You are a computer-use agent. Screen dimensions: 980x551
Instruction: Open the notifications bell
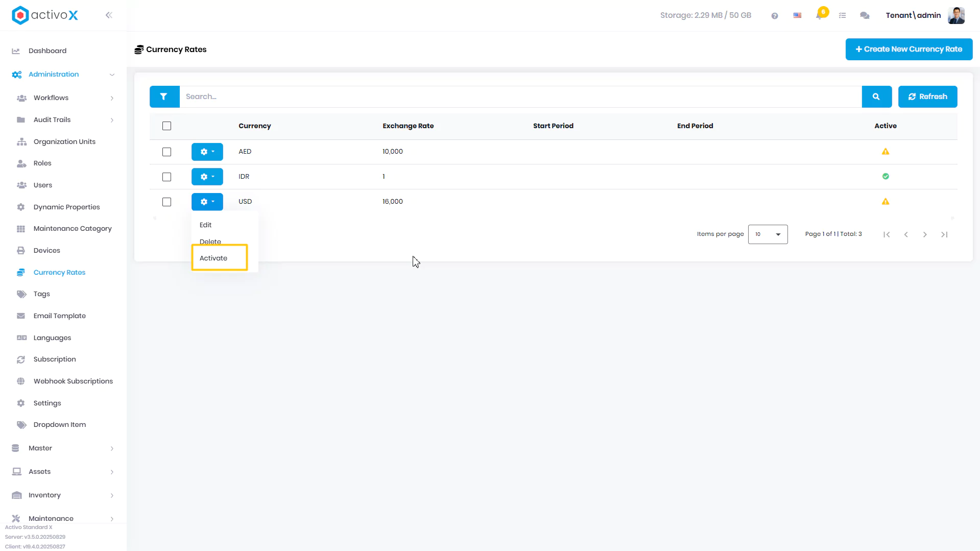click(x=819, y=15)
